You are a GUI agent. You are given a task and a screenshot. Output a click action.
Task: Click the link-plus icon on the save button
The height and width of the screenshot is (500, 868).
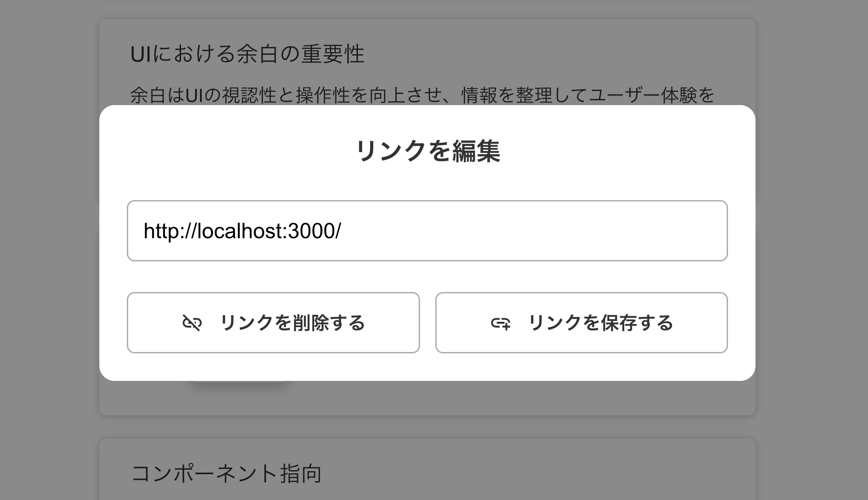[x=501, y=323]
